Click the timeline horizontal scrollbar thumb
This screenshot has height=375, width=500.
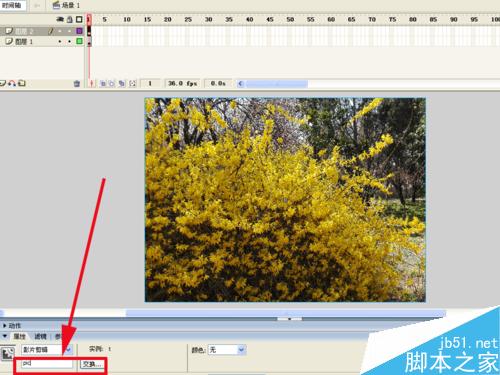[x=277, y=84]
